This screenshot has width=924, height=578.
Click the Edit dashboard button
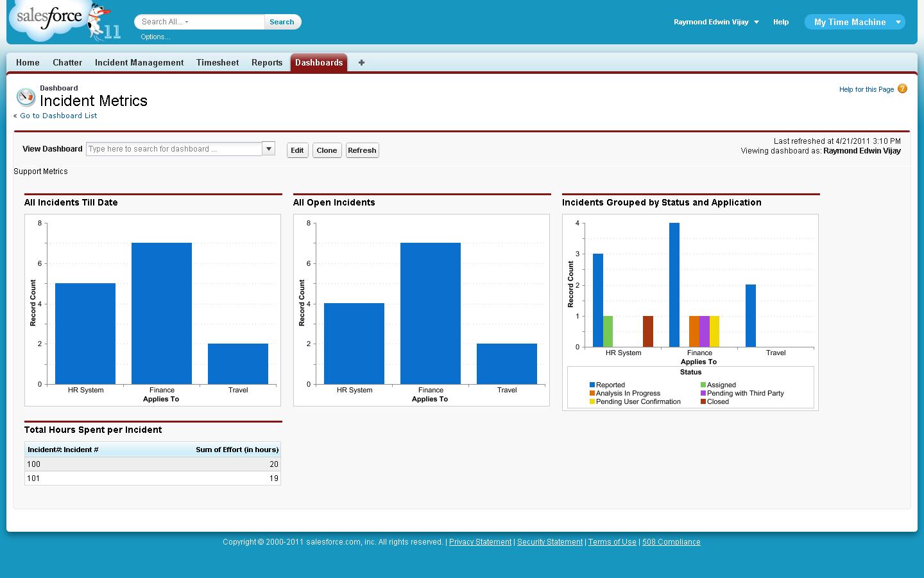coord(297,150)
